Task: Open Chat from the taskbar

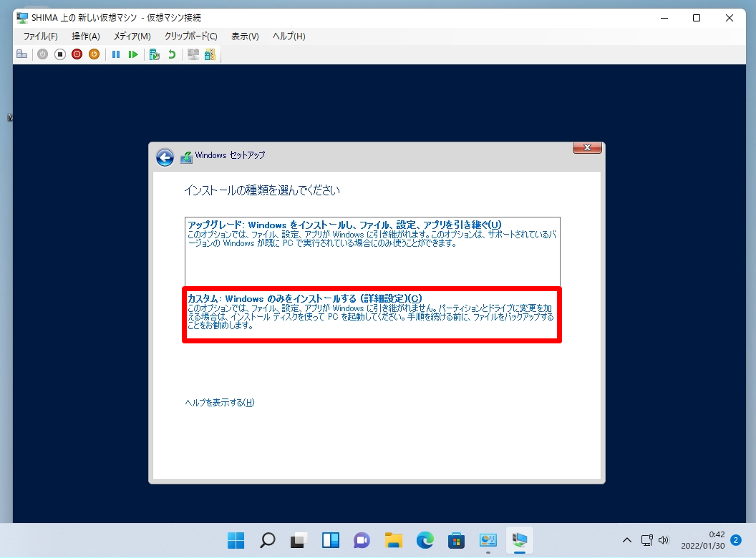Action: [362, 540]
